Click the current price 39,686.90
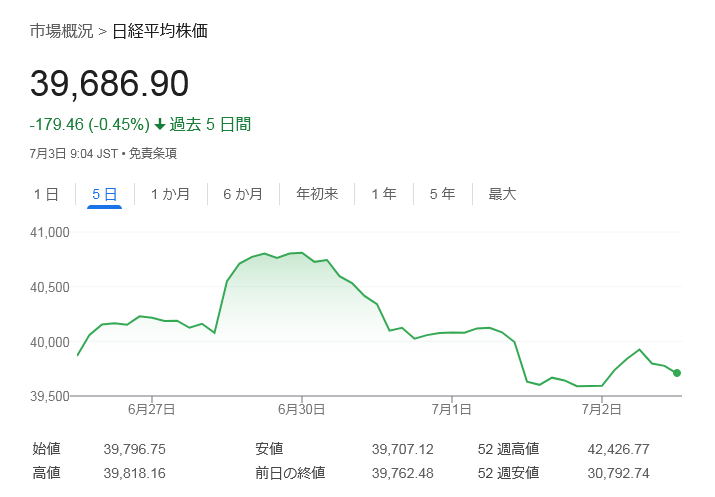715x497 pixels. (109, 84)
